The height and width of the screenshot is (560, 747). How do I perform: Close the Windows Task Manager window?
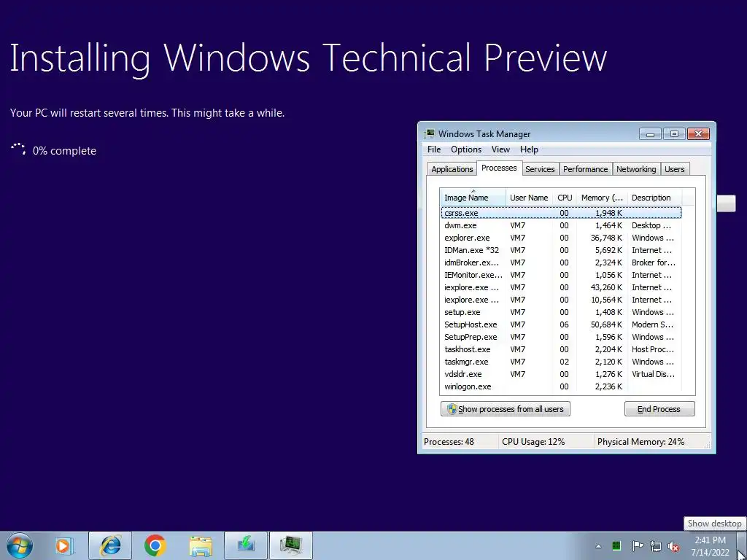[x=698, y=134]
